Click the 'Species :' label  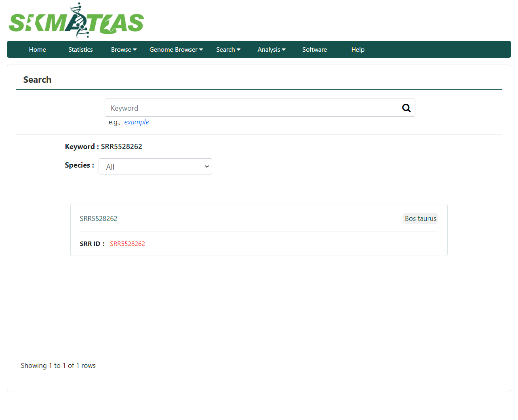coord(79,165)
